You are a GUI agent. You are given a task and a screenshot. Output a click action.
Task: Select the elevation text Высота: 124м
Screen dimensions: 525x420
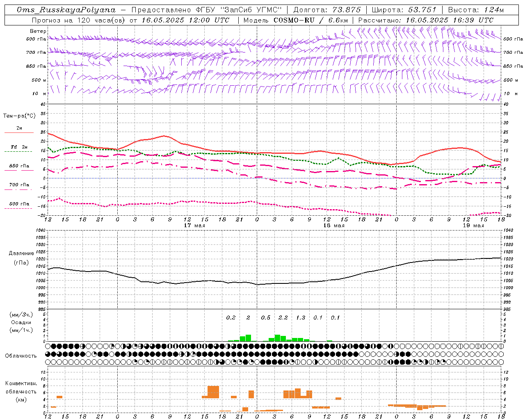[476, 10]
